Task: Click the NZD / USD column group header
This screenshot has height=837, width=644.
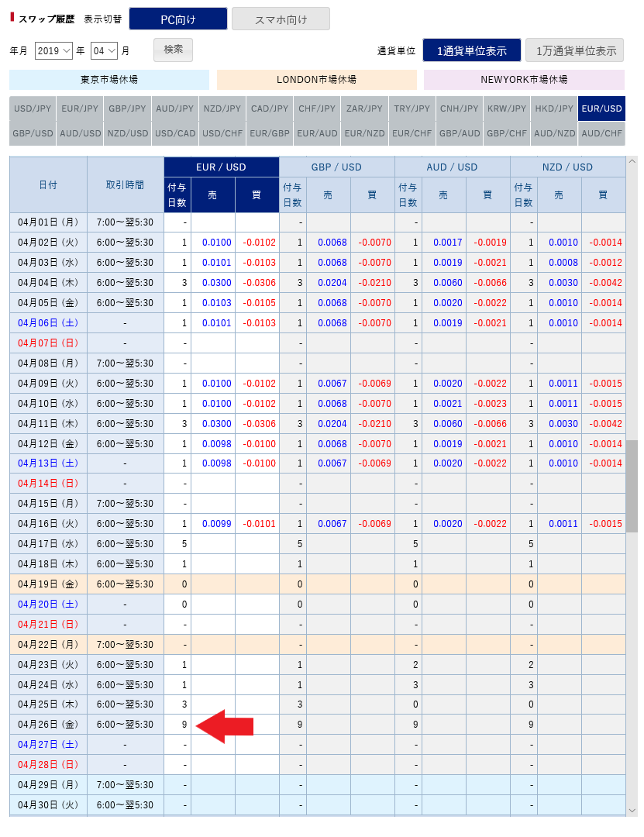Action: tap(567, 167)
